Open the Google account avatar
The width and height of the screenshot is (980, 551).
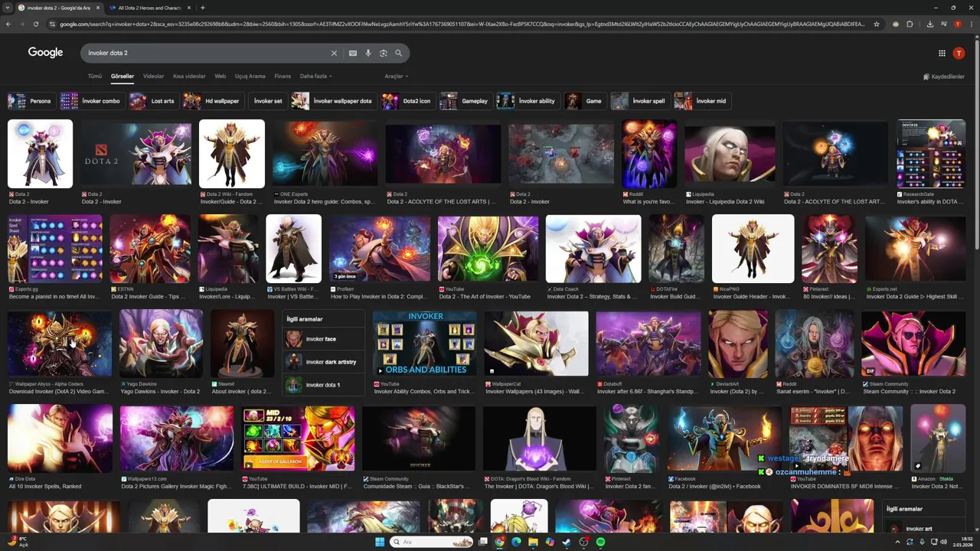[x=959, y=53]
